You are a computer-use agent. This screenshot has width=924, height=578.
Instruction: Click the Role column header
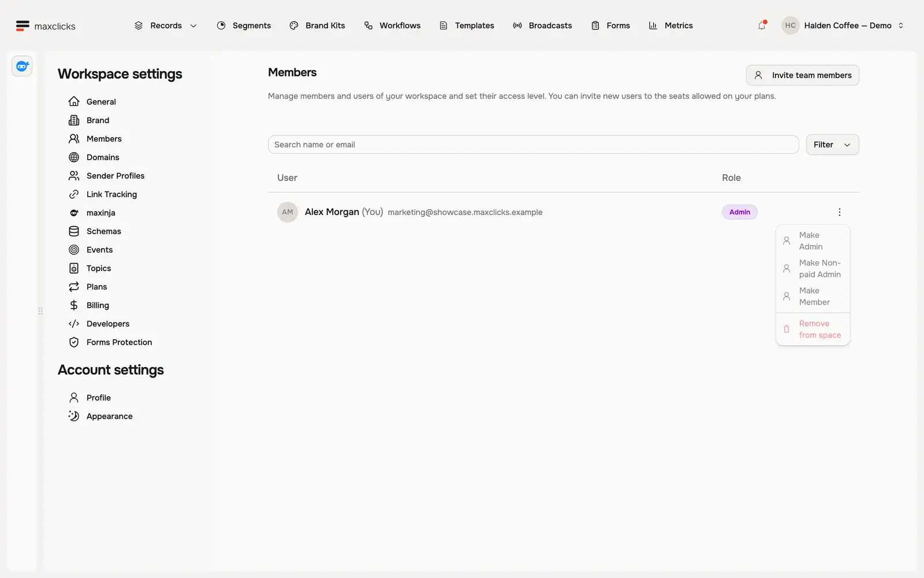731,178
